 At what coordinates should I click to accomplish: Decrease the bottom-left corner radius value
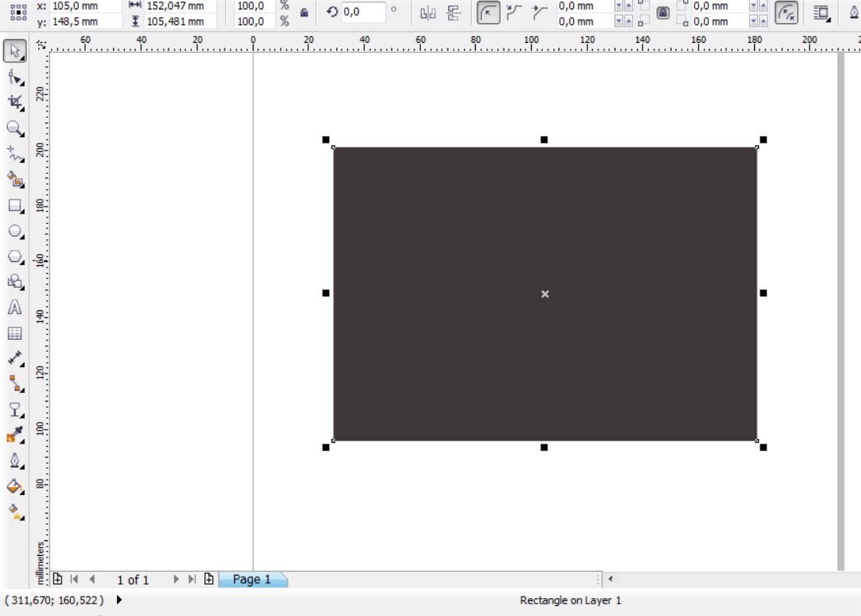pyautogui.click(x=619, y=21)
